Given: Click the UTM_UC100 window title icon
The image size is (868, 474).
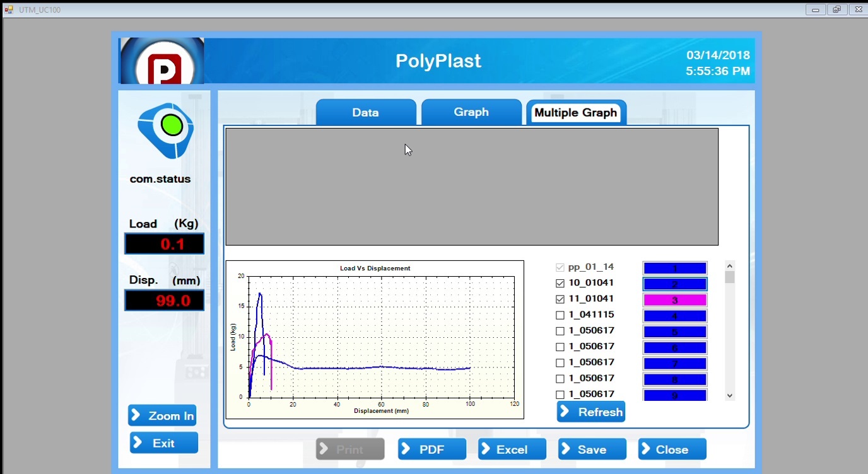Looking at the screenshot, I should 9,9.
